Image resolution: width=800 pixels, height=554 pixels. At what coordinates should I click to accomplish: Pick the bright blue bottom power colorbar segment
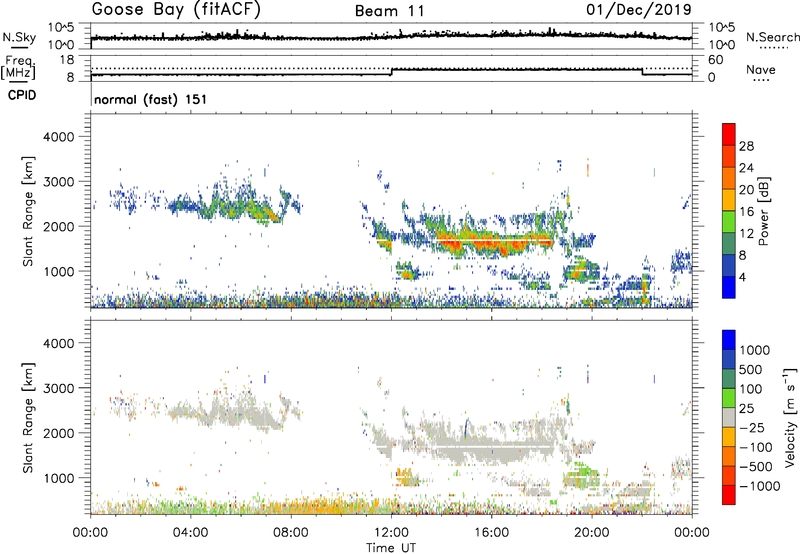click(x=729, y=287)
